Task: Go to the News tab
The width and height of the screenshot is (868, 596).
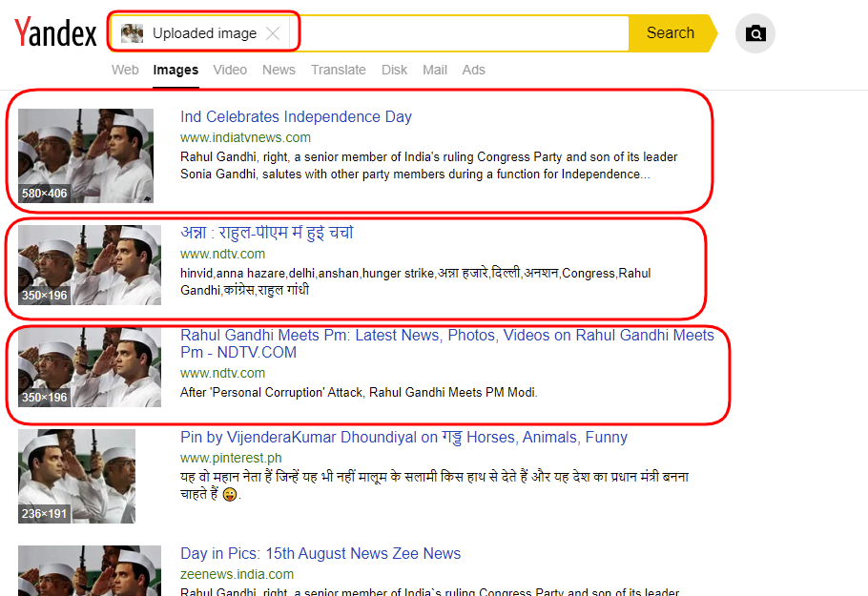Action: point(279,70)
